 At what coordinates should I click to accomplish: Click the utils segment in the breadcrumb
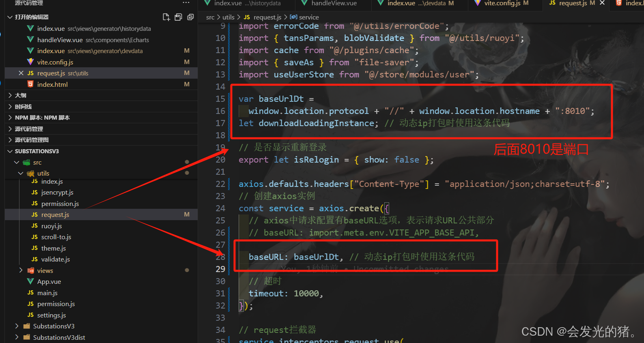228,17
